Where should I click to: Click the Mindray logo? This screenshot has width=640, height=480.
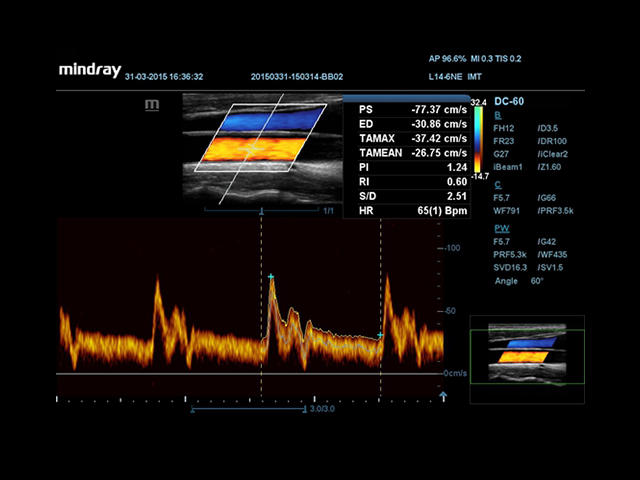(90, 70)
